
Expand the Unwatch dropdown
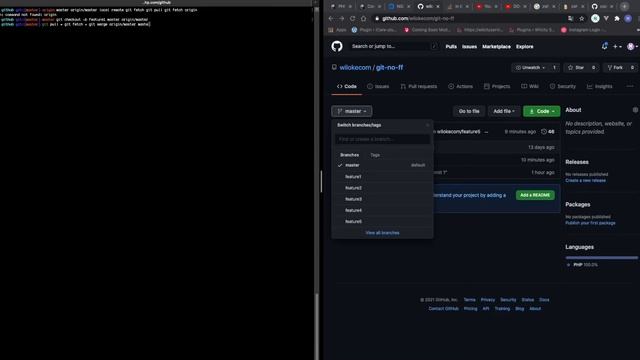[x=530, y=67]
